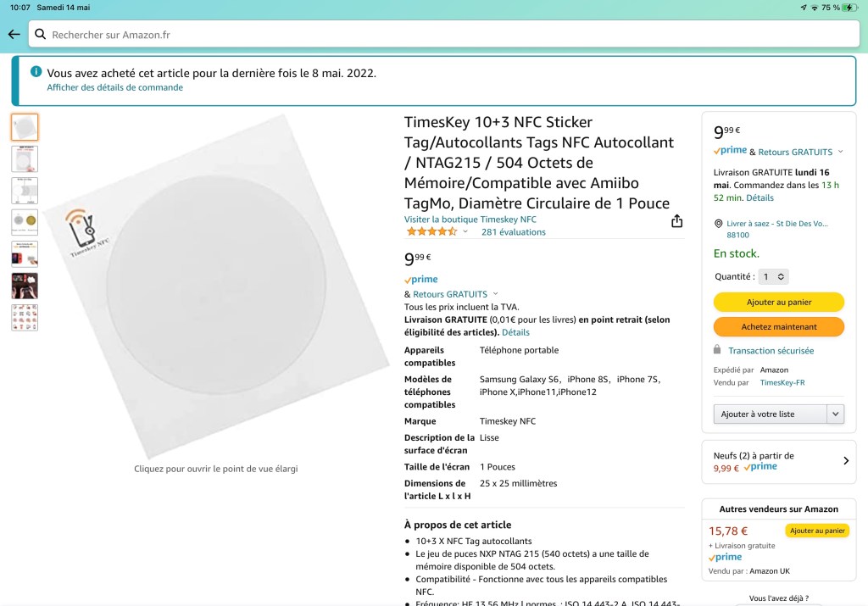Viewport: 868px width, 606px height.
Task: Click the Ajouter au panier button
Action: (778, 302)
